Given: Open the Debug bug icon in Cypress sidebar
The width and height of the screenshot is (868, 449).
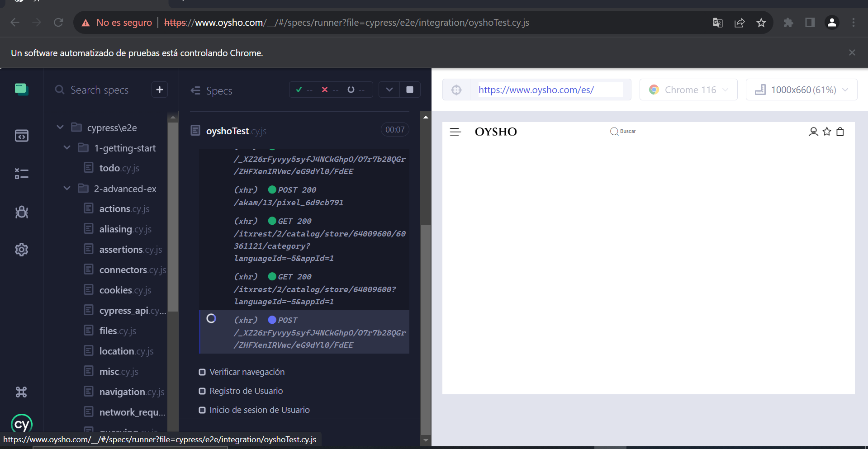Looking at the screenshot, I should (21, 212).
